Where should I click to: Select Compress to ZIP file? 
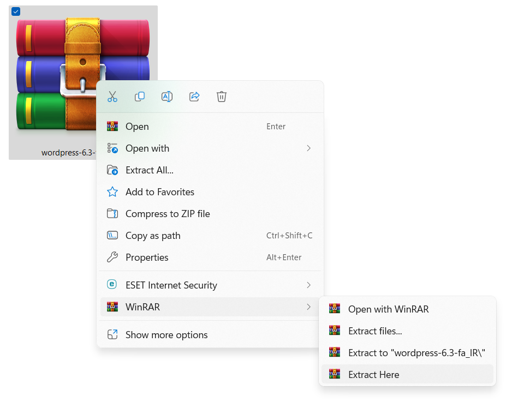coord(210,214)
